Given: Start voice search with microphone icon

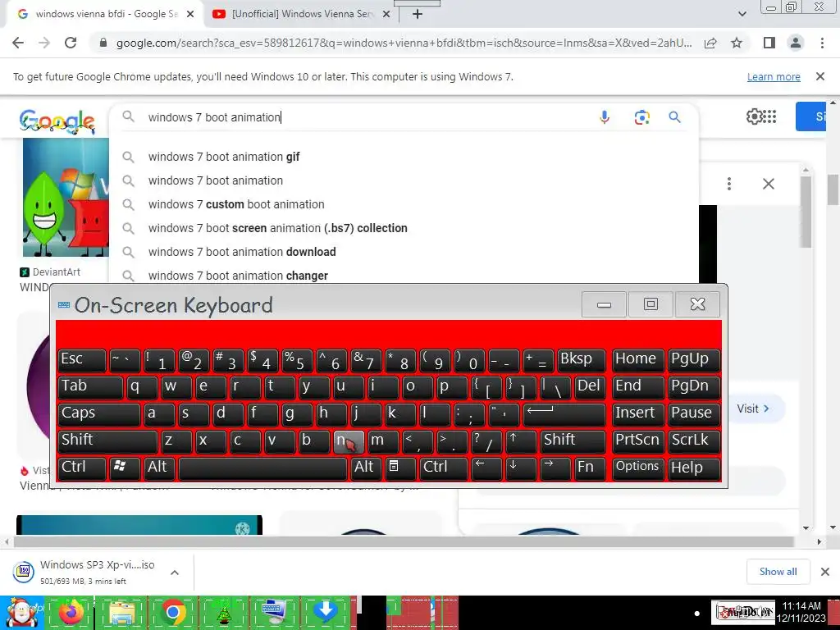Looking at the screenshot, I should point(605,116).
